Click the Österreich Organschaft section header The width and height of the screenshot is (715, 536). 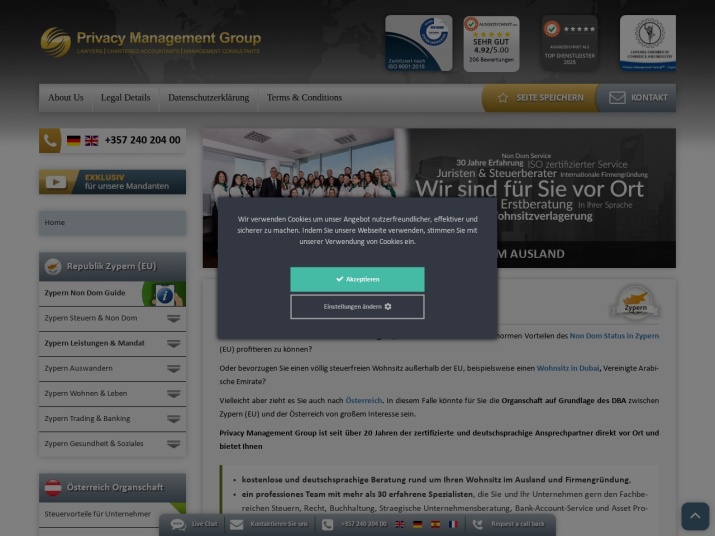click(x=112, y=488)
